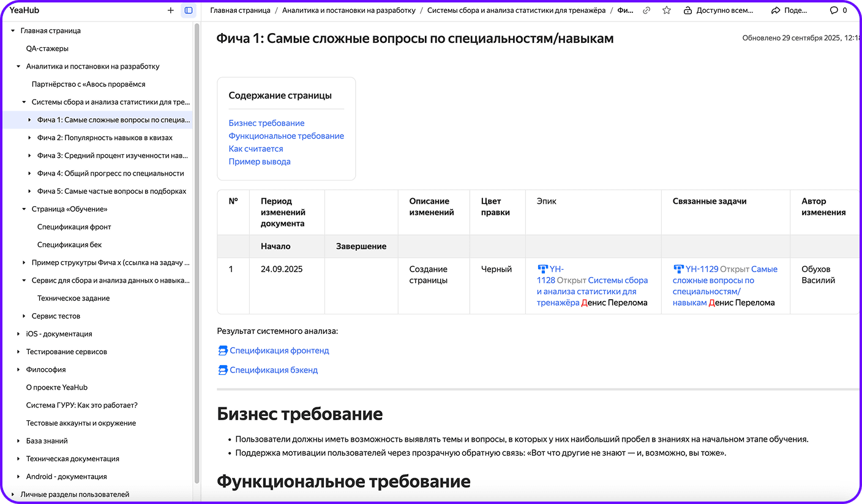Expand the База знаний section
The height and width of the screenshot is (504, 862).
pyautogui.click(x=19, y=441)
